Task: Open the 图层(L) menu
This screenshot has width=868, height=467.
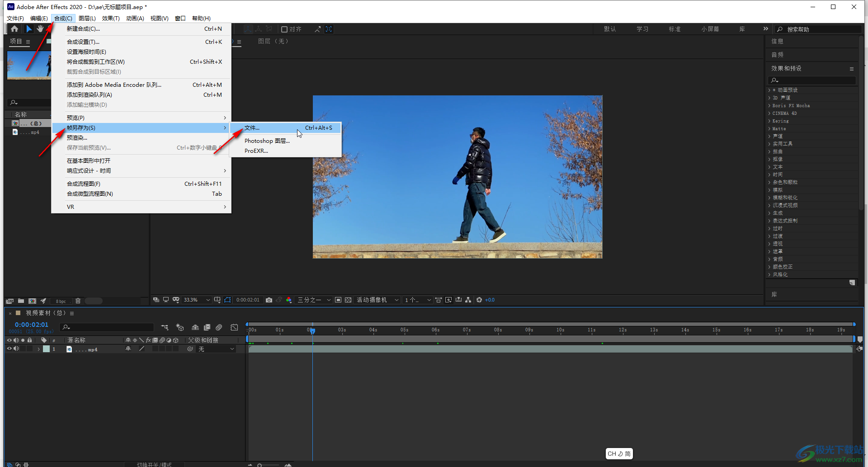Action: click(x=87, y=19)
